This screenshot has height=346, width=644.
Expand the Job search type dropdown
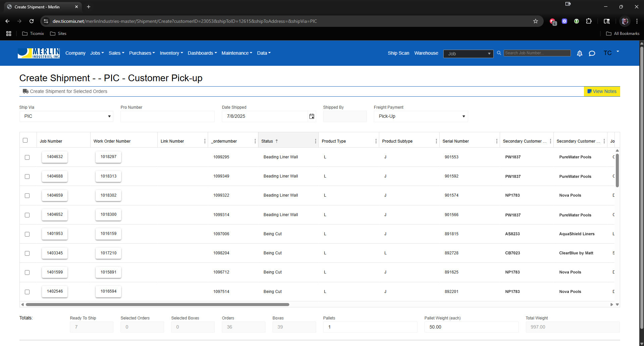pyautogui.click(x=468, y=54)
